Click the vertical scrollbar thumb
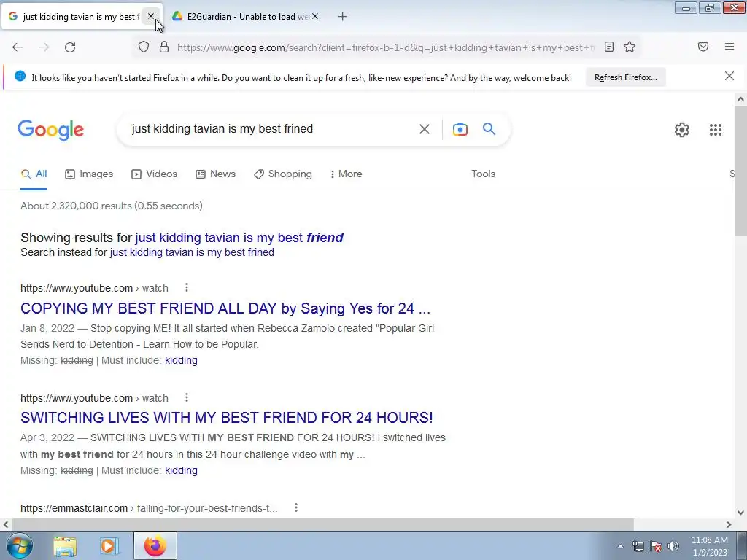 (x=740, y=171)
